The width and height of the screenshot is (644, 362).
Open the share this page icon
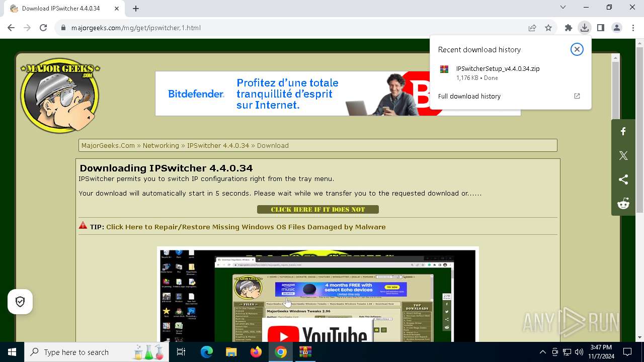(x=532, y=28)
